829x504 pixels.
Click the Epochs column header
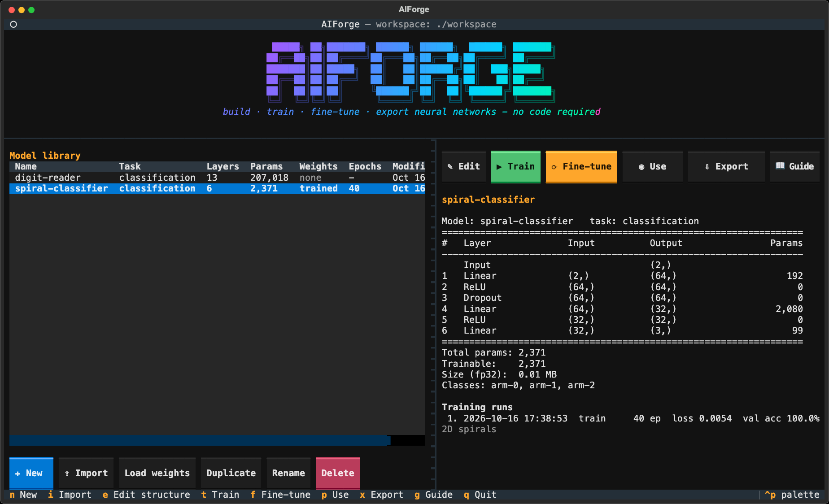pos(365,166)
